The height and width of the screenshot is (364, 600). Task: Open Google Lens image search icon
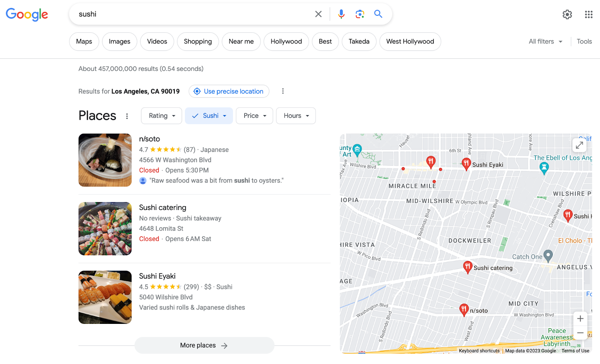360,14
